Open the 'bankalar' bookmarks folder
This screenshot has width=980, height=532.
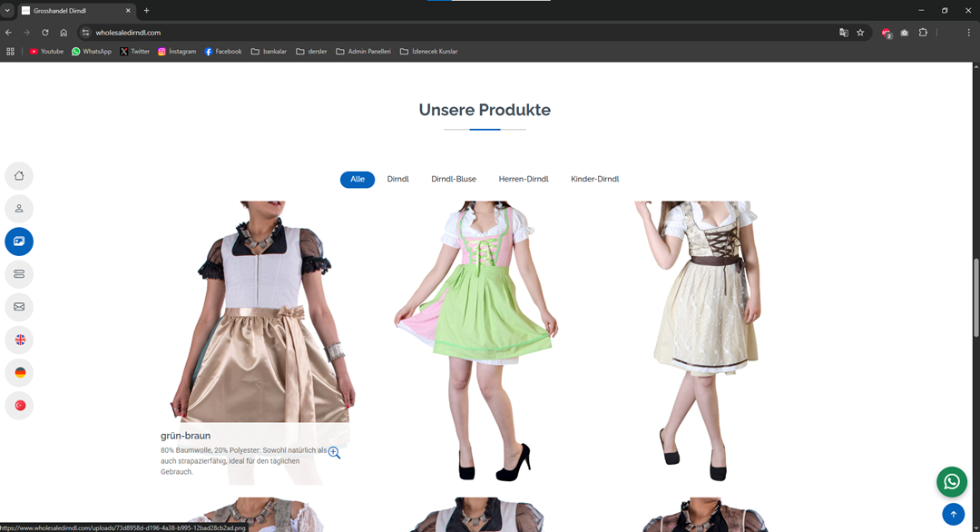pos(269,52)
